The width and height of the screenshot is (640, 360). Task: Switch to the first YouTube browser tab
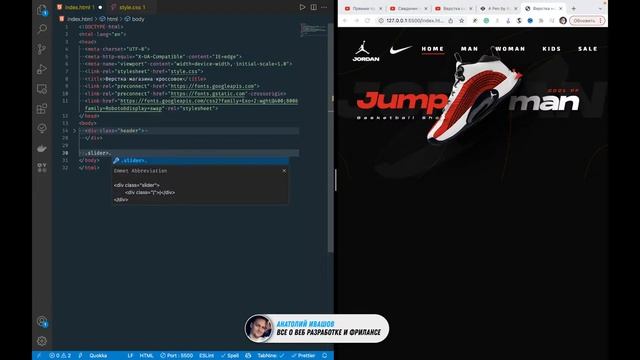click(x=362, y=8)
